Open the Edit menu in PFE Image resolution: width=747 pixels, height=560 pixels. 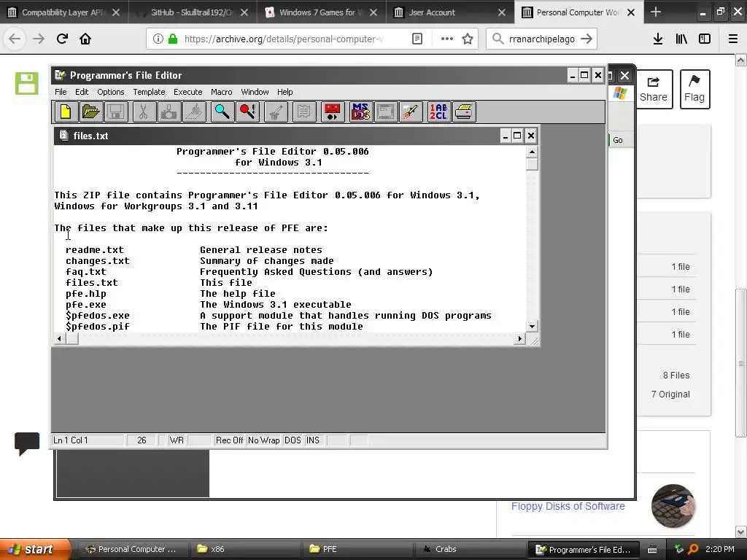coord(82,92)
